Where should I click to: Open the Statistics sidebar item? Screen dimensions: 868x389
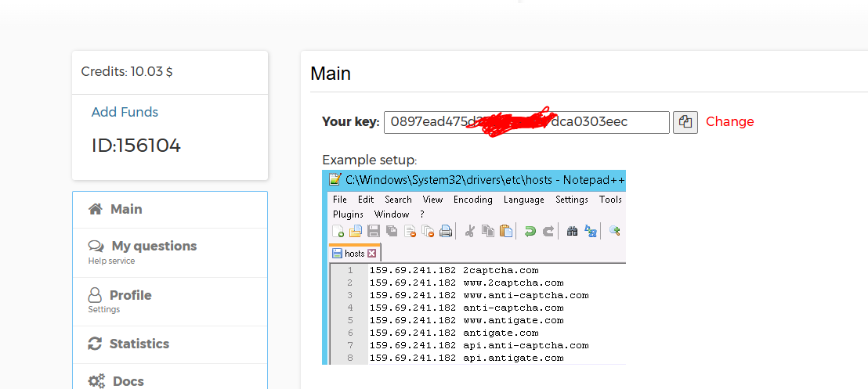(139, 344)
